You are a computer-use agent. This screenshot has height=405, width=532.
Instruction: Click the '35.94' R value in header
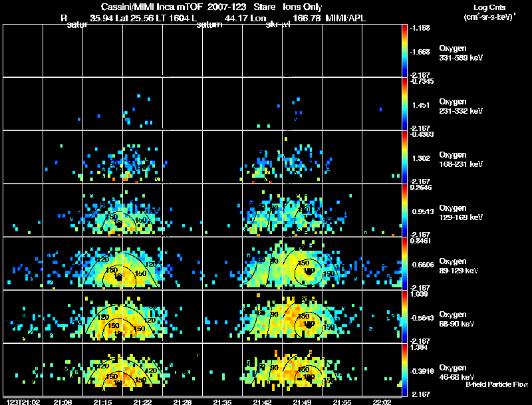[x=102, y=18]
